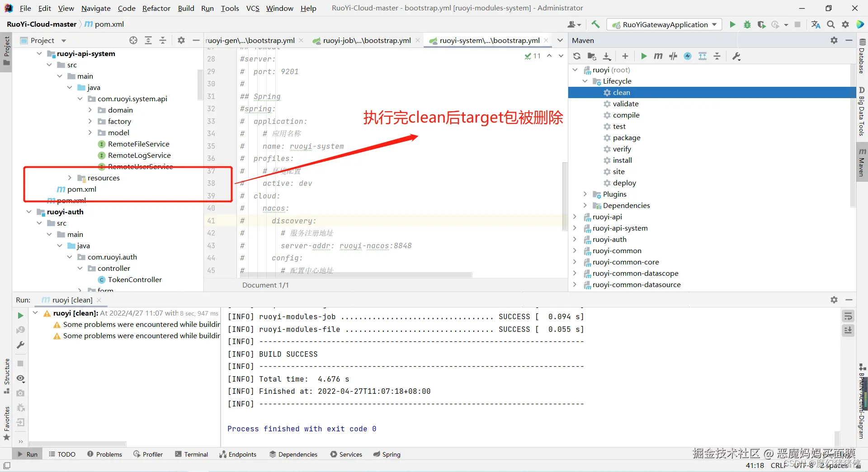Select opened file in Project tree
The image size is (868, 472).
click(x=133, y=40)
